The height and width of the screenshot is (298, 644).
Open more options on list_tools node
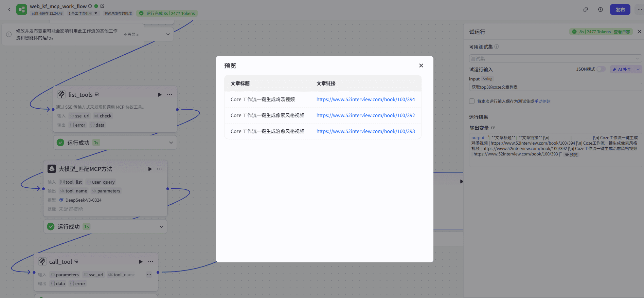(x=169, y=95)
